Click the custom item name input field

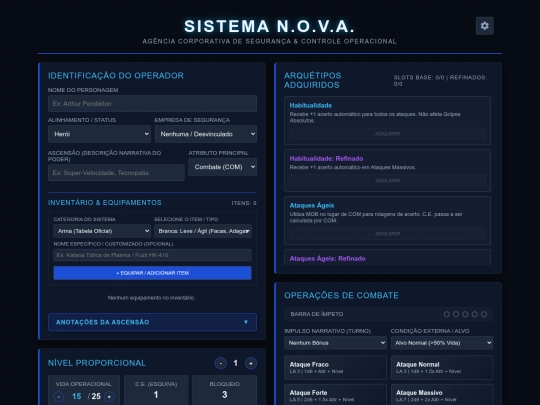[x=152, y=255]
